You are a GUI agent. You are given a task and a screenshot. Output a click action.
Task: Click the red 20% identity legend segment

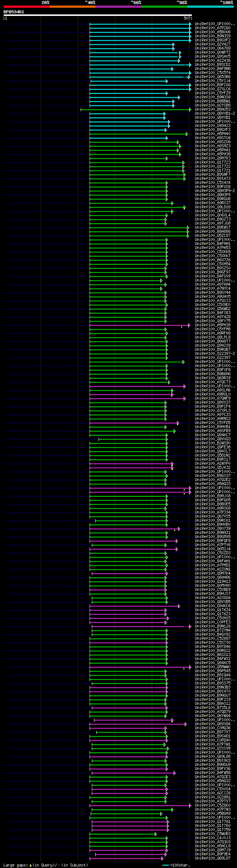pos(26,7)
